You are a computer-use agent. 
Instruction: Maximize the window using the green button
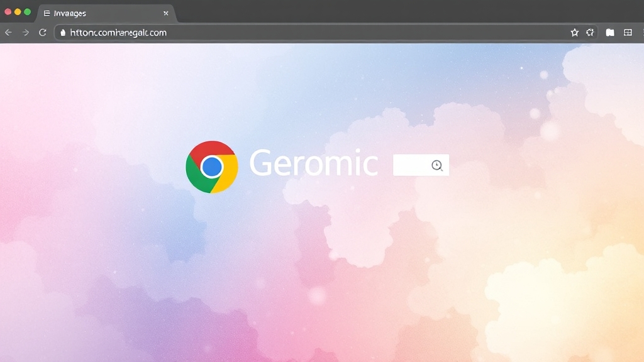coord(27,12)
